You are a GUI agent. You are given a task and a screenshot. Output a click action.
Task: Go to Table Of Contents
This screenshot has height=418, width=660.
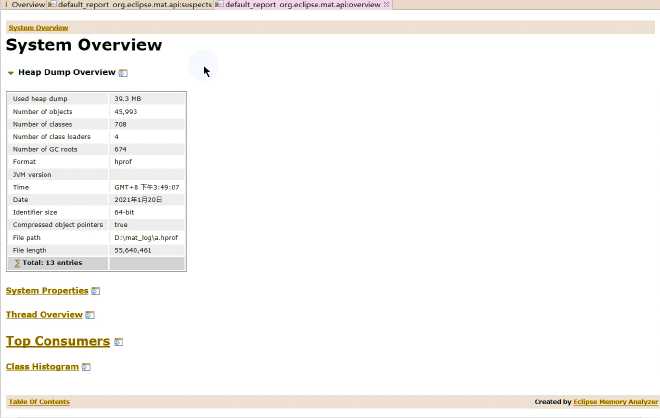[x=39, y=402]
